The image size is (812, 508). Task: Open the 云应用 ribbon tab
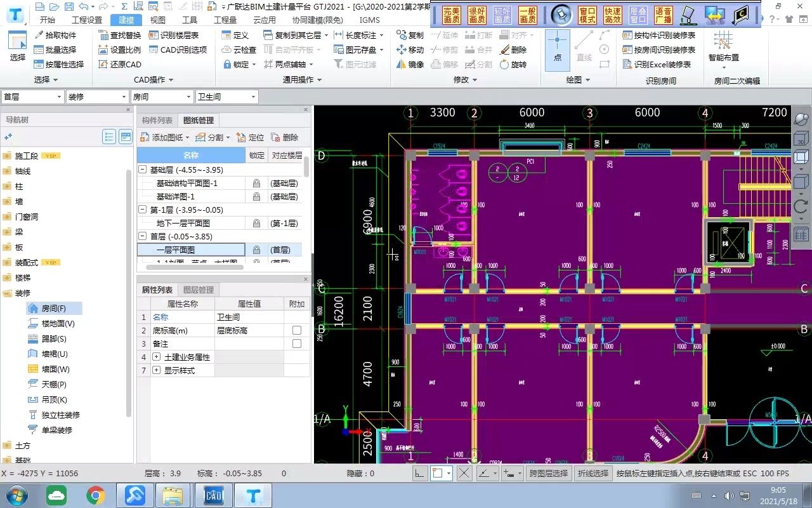click(265, 20)
